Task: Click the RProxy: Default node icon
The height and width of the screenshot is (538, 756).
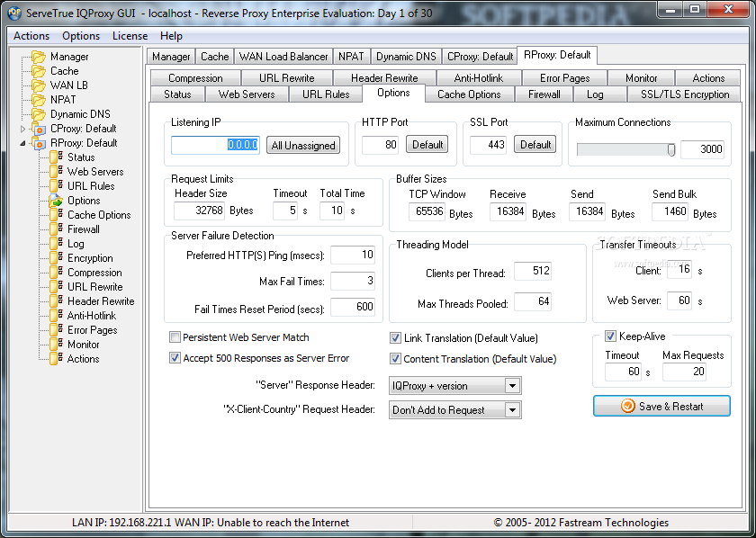Action: tap(39, 143)
